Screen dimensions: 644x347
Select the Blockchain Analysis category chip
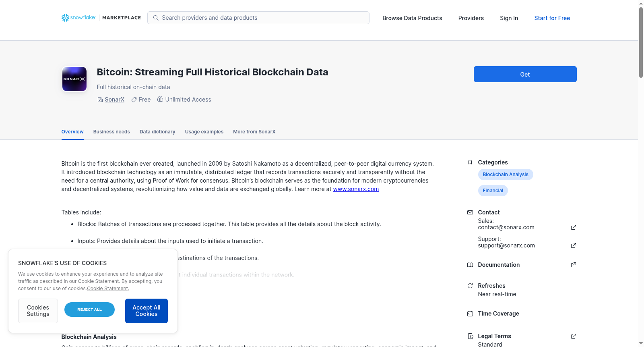(506, 175)
